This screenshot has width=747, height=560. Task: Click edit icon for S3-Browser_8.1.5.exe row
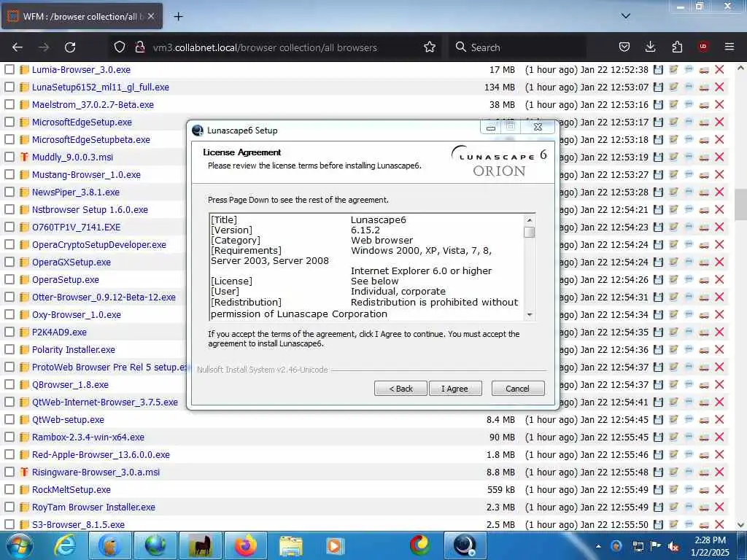[673, 524]
